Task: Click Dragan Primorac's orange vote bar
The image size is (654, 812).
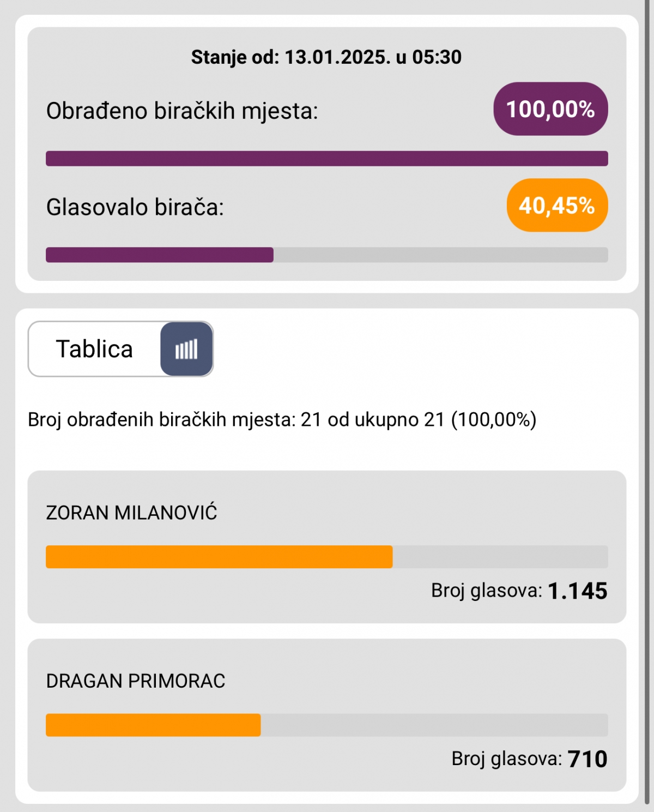Action: pos(153,725)
